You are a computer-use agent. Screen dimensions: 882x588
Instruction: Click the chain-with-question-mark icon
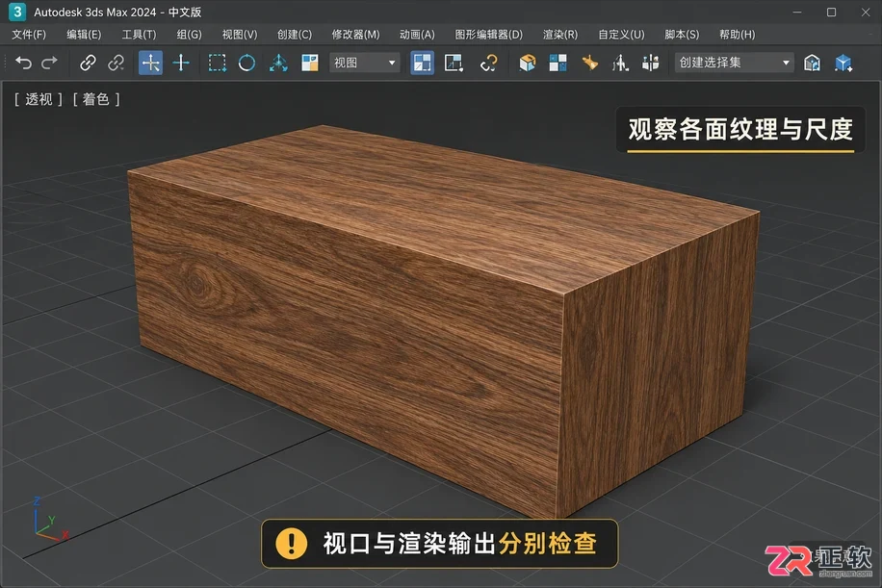(488, 63)
